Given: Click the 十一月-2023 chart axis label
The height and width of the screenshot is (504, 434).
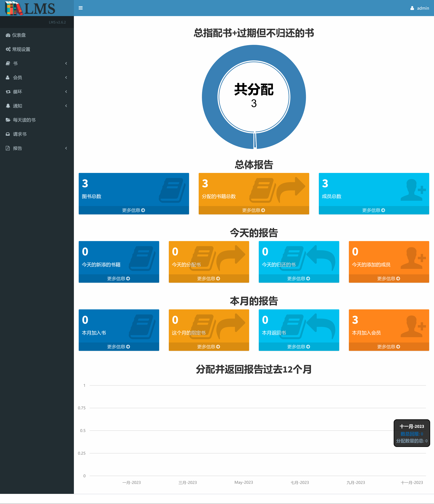Looking at the screenshot, I should [412, 482].
